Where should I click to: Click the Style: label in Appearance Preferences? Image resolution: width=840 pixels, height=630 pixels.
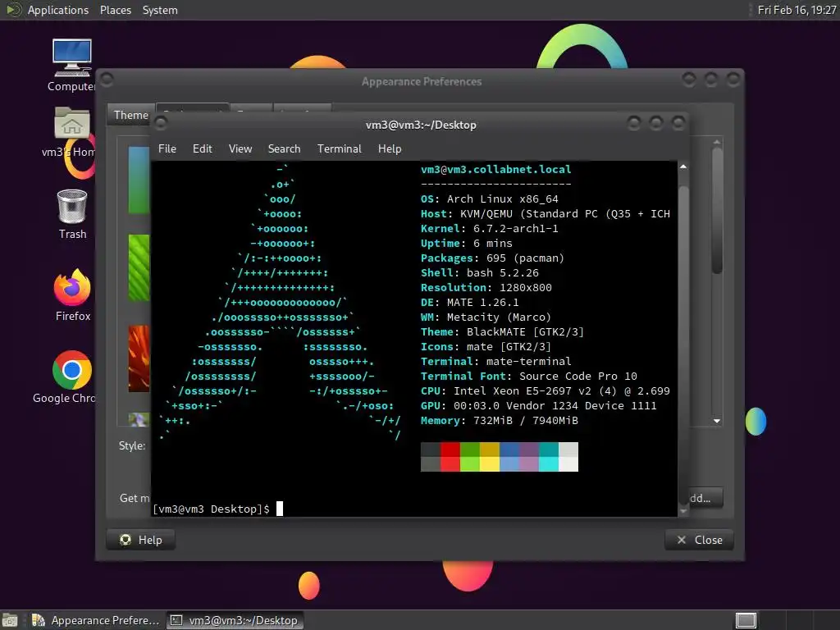(132, 445)
